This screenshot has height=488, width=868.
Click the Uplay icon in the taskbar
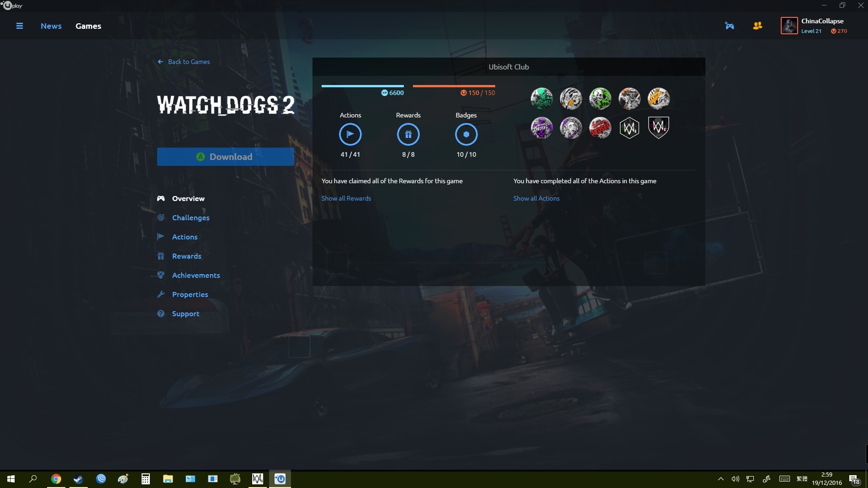click(280, 479)
